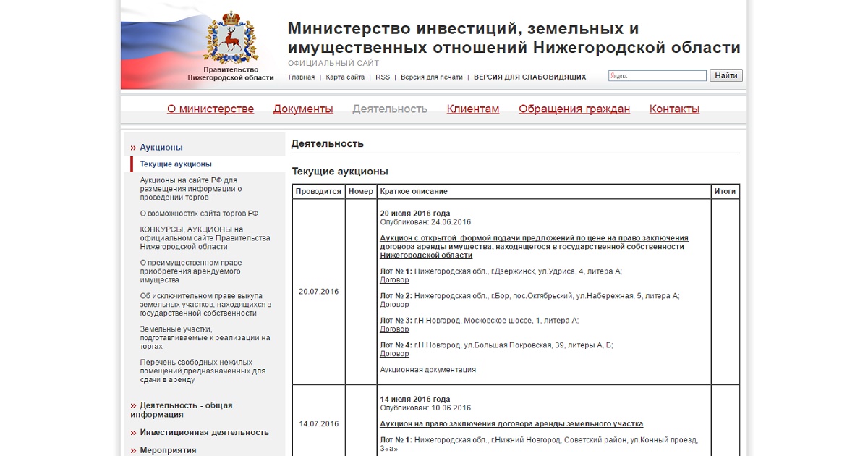
Task: Click the Найти search button
Action: [726, 76]
